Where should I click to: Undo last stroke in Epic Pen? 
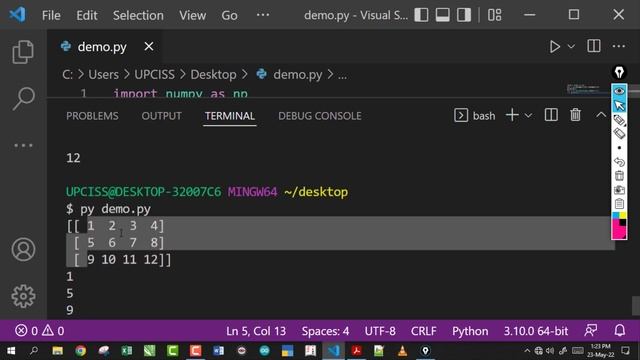619,162
